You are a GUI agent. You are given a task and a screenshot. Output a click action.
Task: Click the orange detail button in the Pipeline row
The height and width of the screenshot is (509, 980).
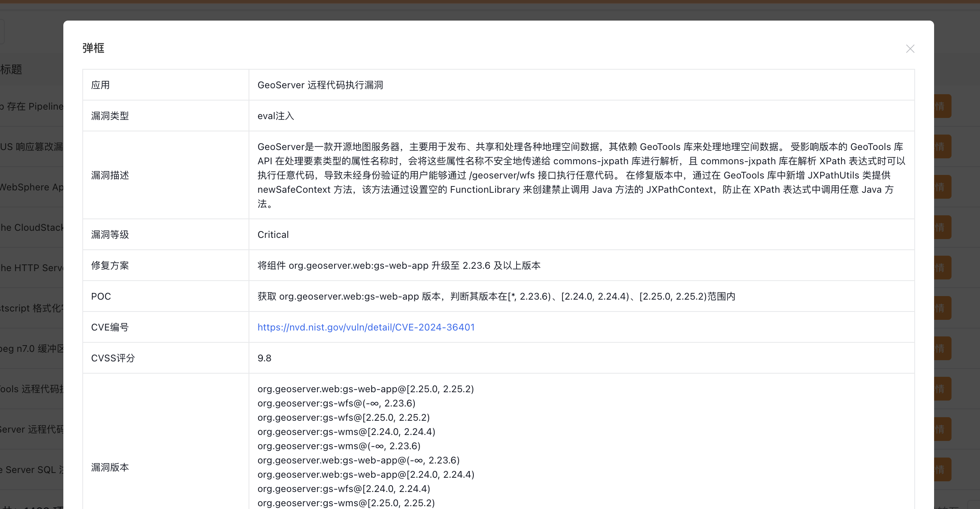(943, 106)
